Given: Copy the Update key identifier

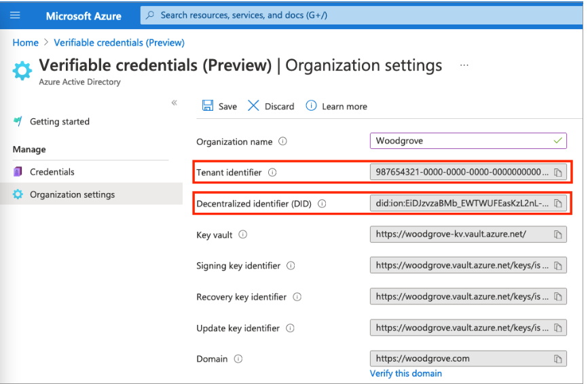Looking at the screenshot, I should (x=557, y=328).
